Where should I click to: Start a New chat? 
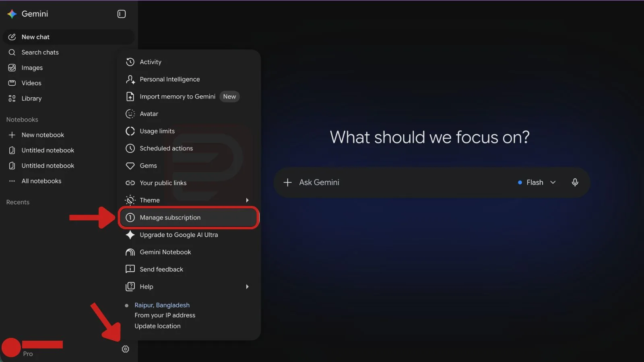tap(68, 37)
